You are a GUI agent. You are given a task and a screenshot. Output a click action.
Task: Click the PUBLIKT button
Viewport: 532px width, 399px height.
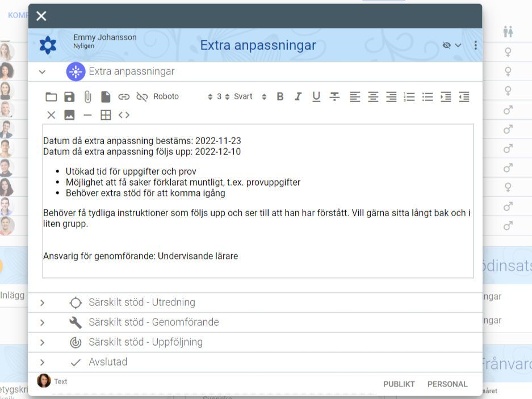[x=399, y=384]
